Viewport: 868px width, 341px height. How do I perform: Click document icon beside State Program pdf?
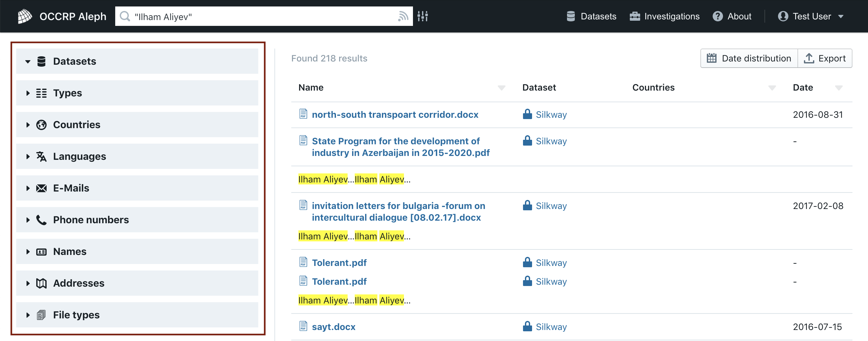(303, 140)
